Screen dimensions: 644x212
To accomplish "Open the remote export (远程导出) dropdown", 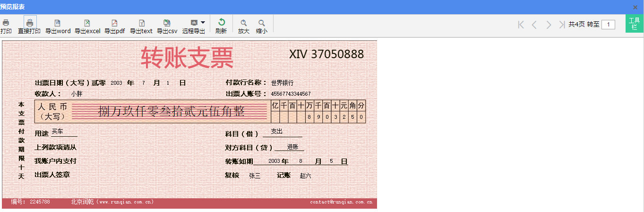I will (202, 22).
